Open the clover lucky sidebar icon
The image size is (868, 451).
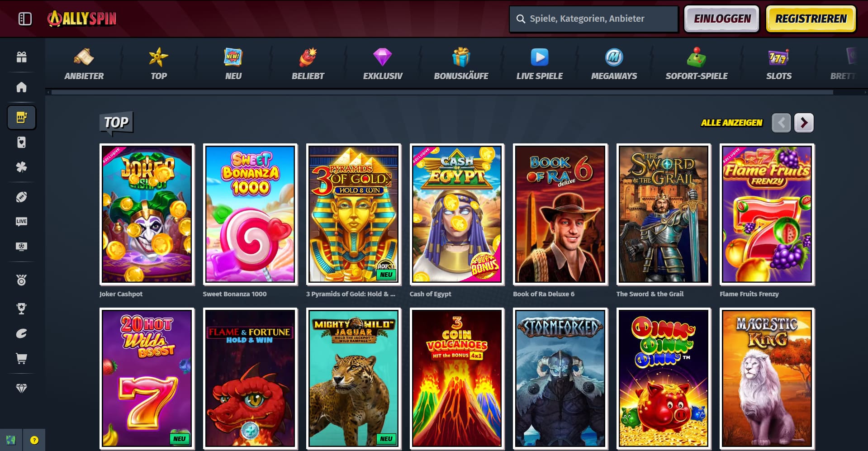21,167
